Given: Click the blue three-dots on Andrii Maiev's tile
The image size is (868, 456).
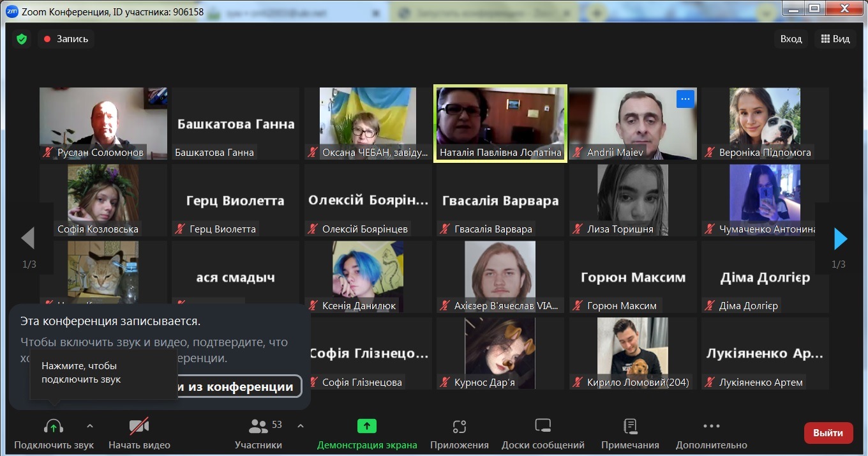Looking at the screenshot, I should click(x=685, y=98).
